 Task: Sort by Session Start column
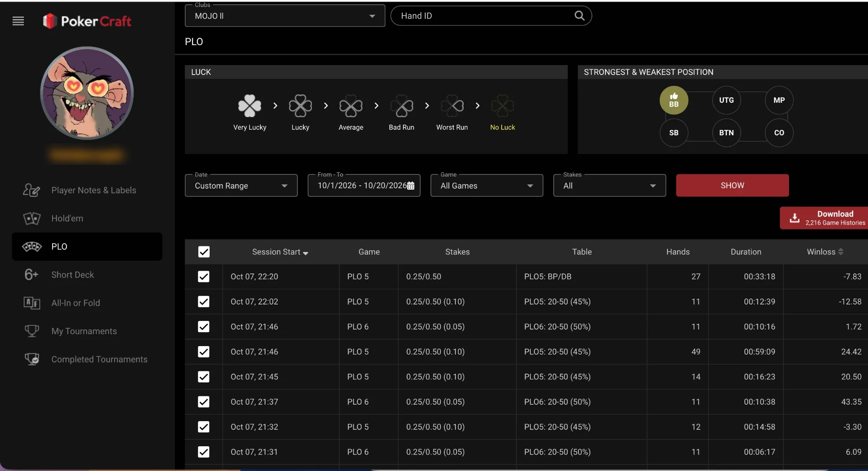tap(280, 252)
